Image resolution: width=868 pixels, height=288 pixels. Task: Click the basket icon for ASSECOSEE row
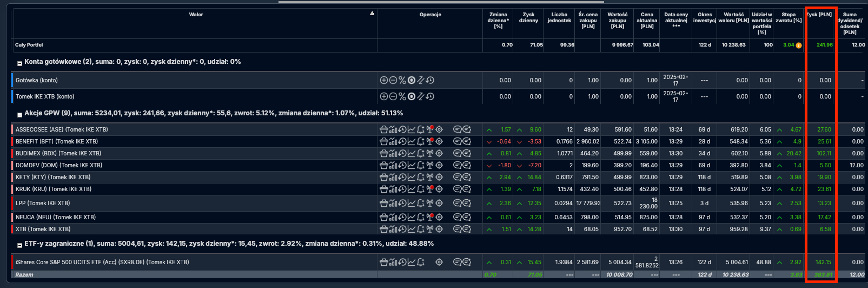[x=384, y=129]
